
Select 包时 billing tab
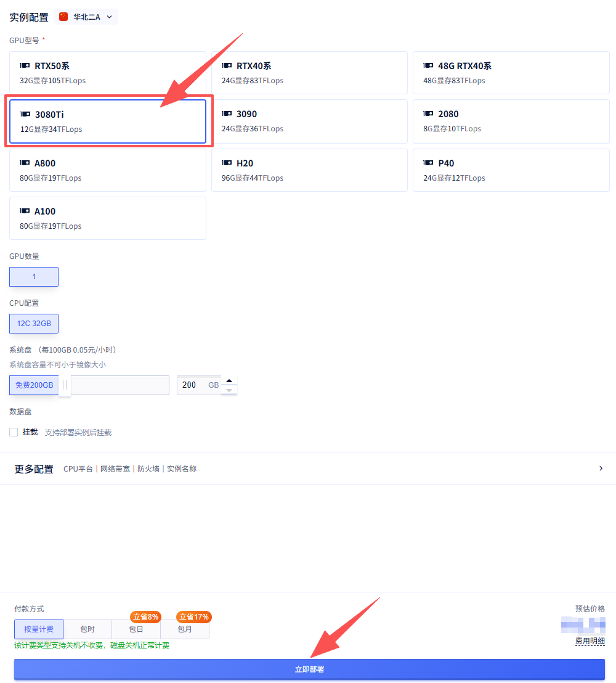pos(87,629)
